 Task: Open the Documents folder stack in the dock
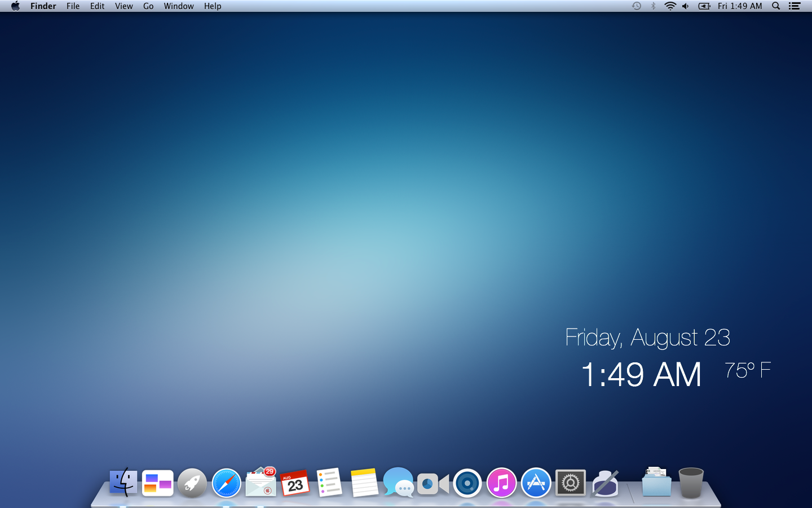pos(656,482)
